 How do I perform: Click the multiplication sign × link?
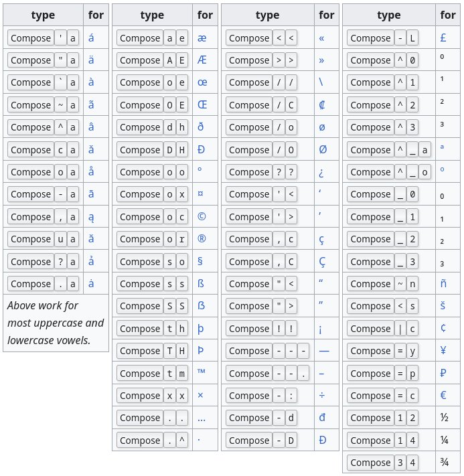pos(200,396)
